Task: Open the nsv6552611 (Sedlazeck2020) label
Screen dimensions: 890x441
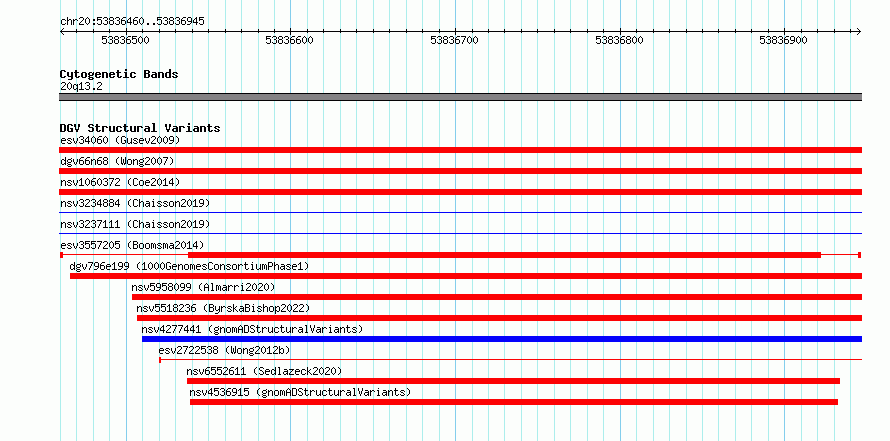Action: (265, 371)
